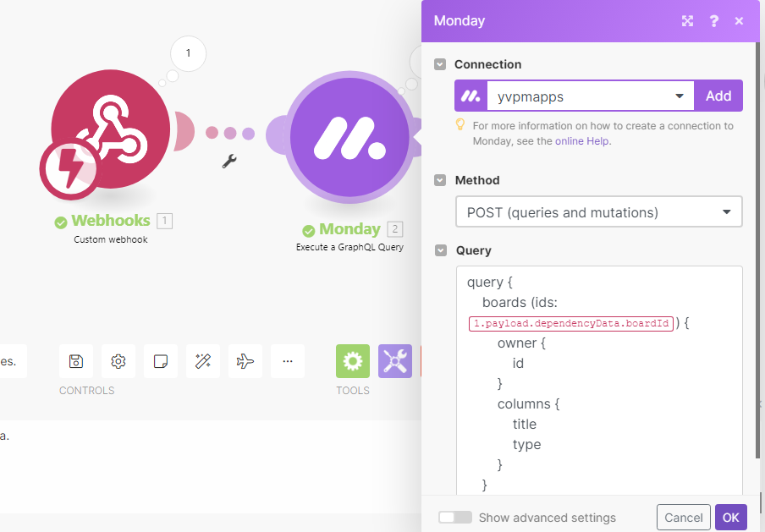Toggle Show advanced settings switch
Viewport: 765px width, 532px height.
point(455,517)
